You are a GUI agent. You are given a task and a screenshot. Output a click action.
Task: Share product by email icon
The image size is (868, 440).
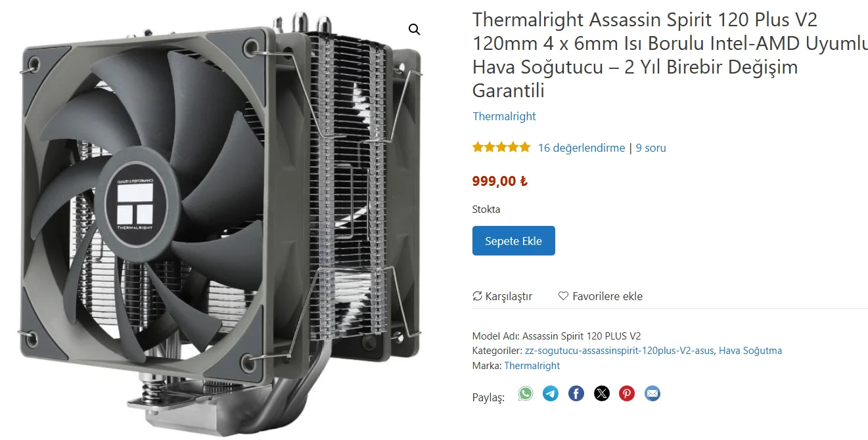pyautogui.click(x=652, y=393)
